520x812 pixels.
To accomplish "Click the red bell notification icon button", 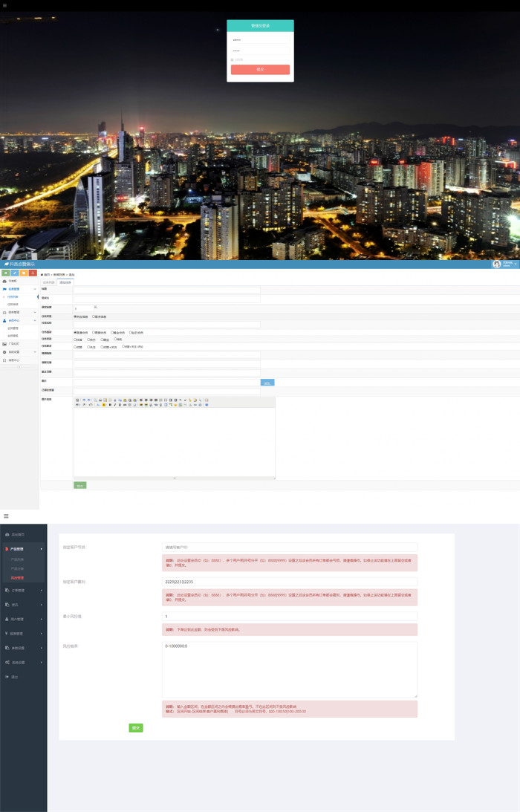I will (33, 273).
